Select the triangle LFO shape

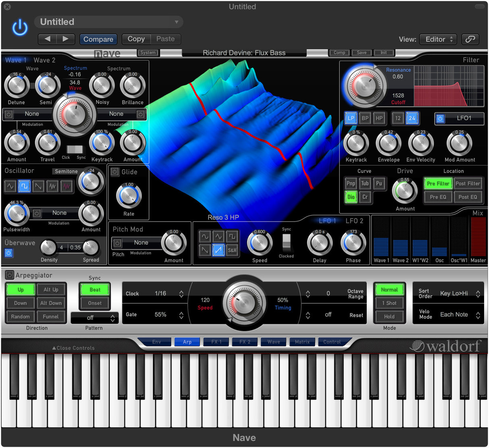218,236
